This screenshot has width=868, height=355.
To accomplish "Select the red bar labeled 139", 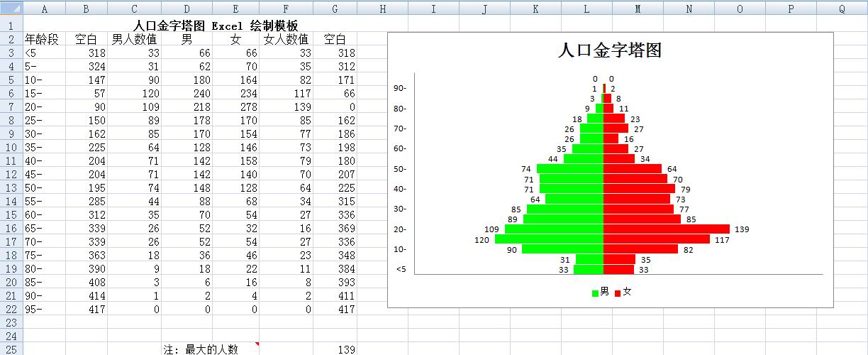I will (667, 229).
